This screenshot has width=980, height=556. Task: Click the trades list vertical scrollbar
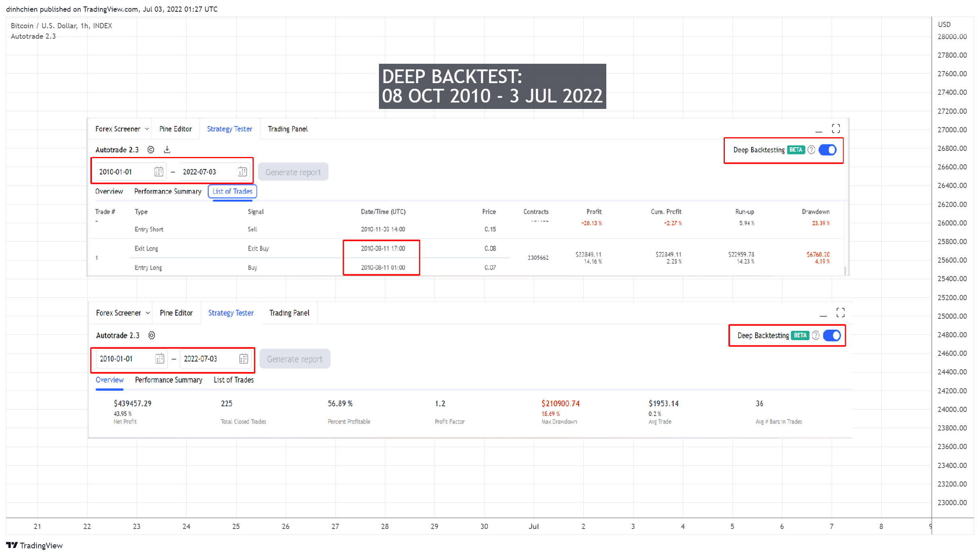point(845,271)
